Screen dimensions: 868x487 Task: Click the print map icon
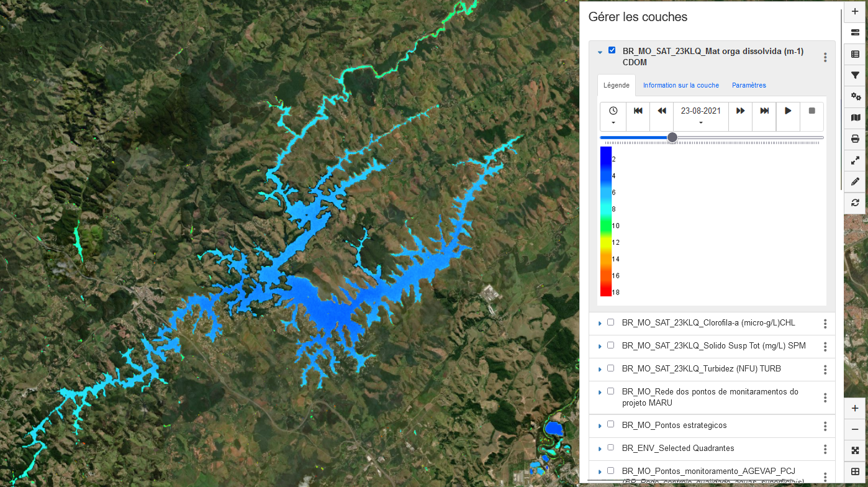(855, 139)
